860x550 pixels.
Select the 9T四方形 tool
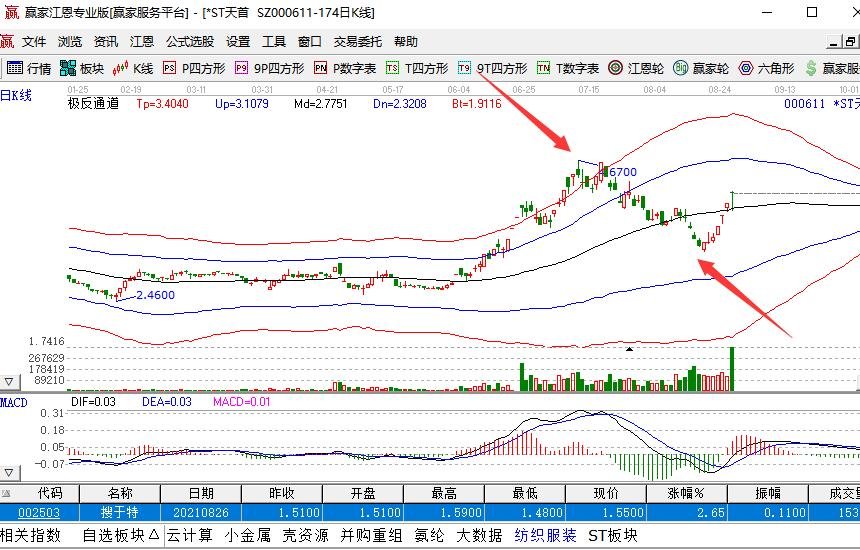[492, 69]
